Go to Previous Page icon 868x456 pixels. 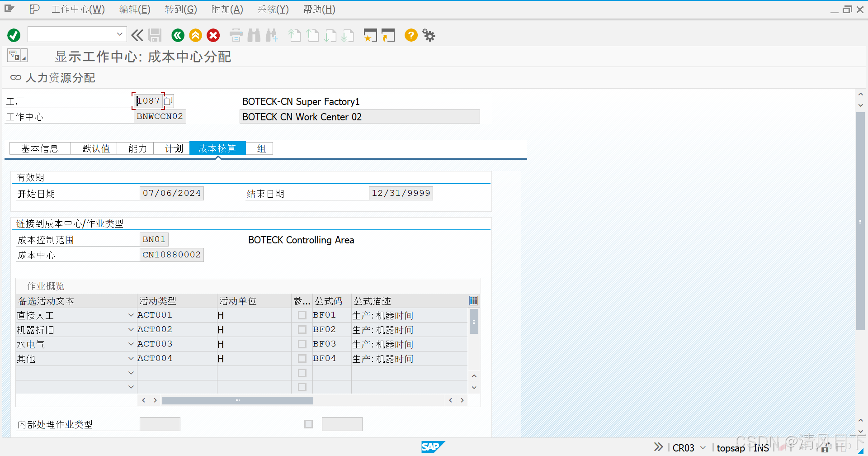click(x=312, y=35)
